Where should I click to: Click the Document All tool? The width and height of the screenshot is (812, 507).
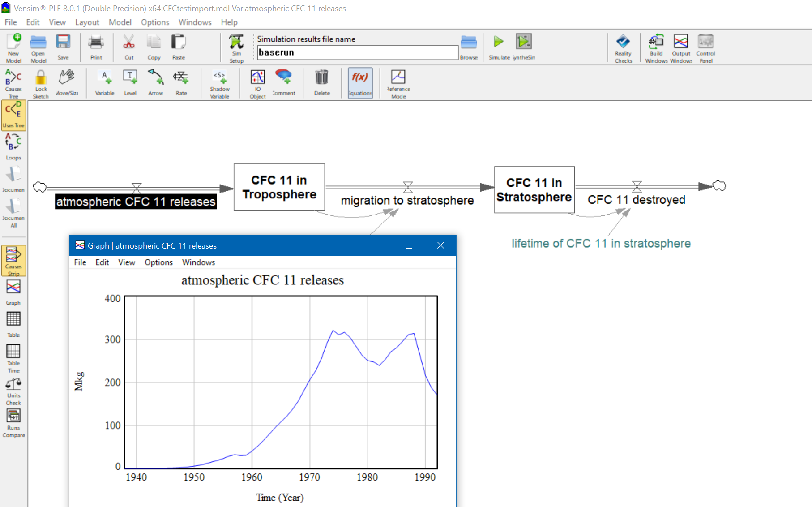tap(13, 213)
